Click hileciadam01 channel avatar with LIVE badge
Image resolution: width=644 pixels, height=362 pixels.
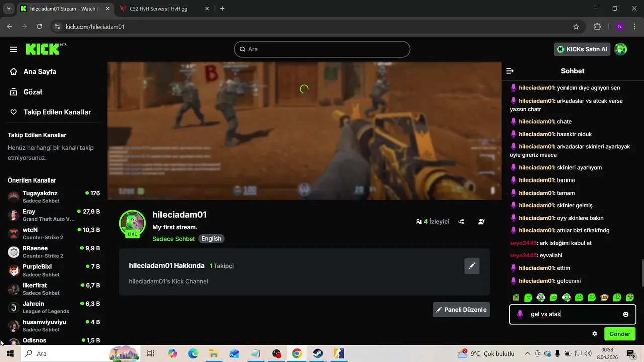(132, 223)
